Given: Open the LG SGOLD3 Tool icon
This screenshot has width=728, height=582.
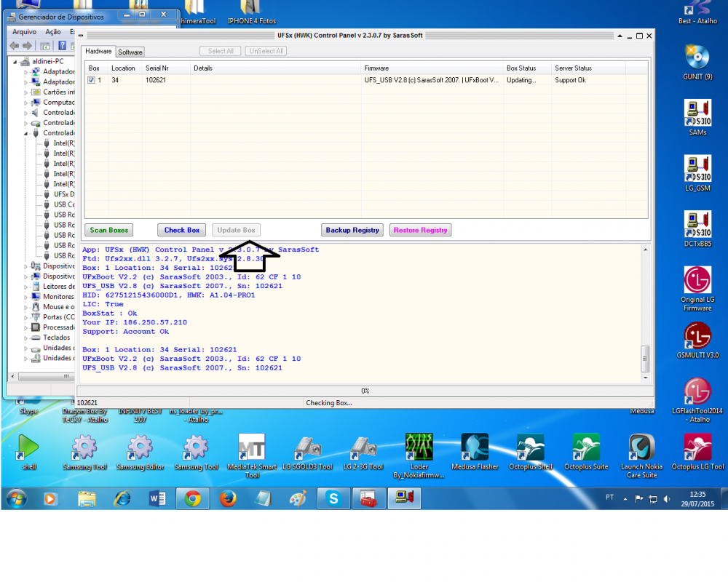Looking at the screenshot, I should pyautogui.click(x=307, y=447).
